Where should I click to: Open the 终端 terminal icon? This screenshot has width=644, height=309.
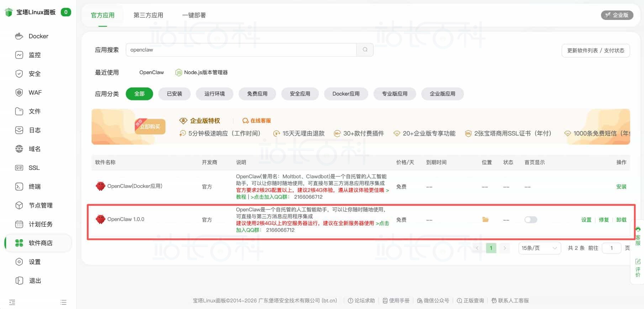(x=19, y=187)
